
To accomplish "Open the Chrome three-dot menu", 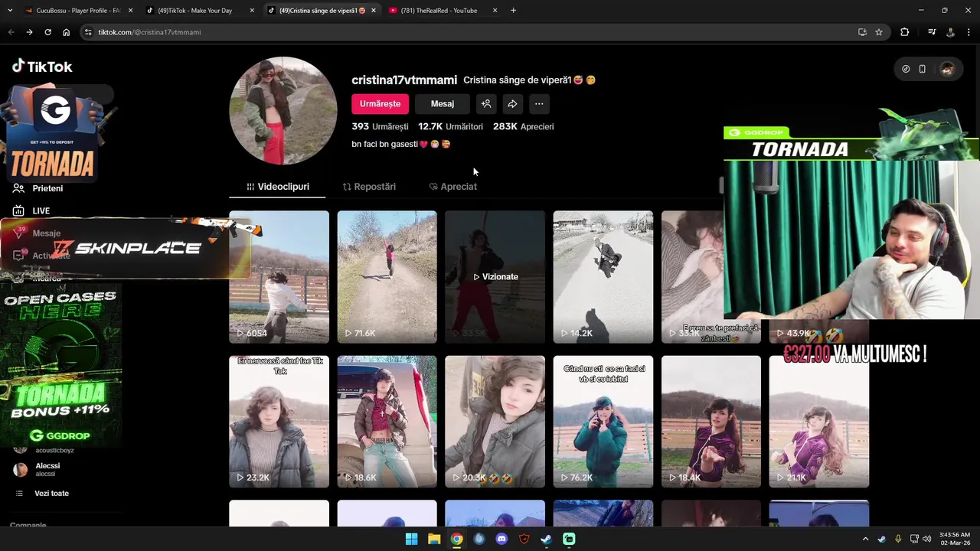I will click(x=969, y=32).
